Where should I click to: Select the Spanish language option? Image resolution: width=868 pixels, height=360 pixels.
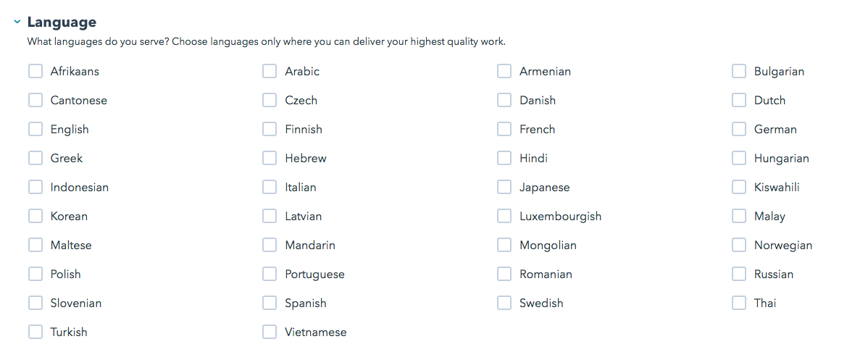(x=270, y=303)
